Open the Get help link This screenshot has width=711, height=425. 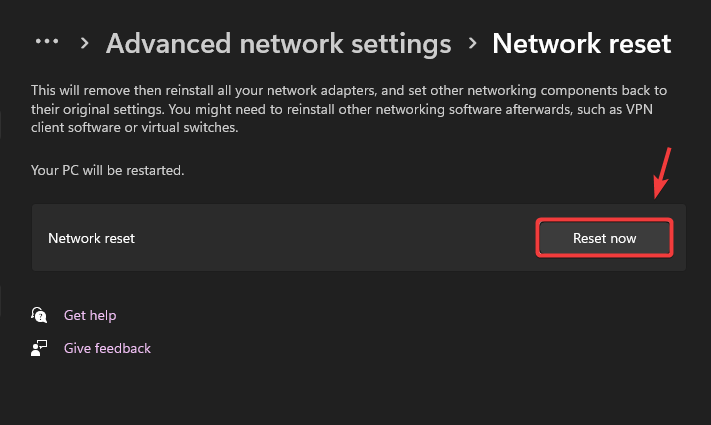point(90,315)
